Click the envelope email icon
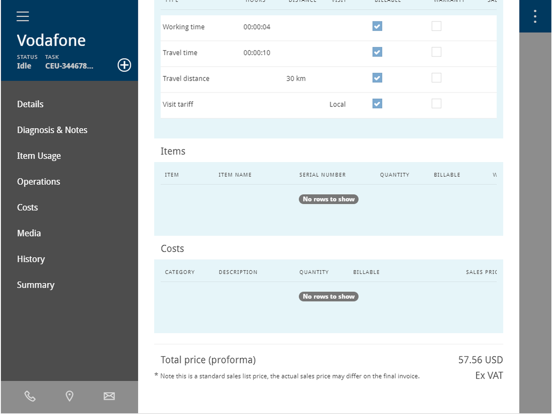The width and height of the screenshot is (552, 414). coord(109,396)
